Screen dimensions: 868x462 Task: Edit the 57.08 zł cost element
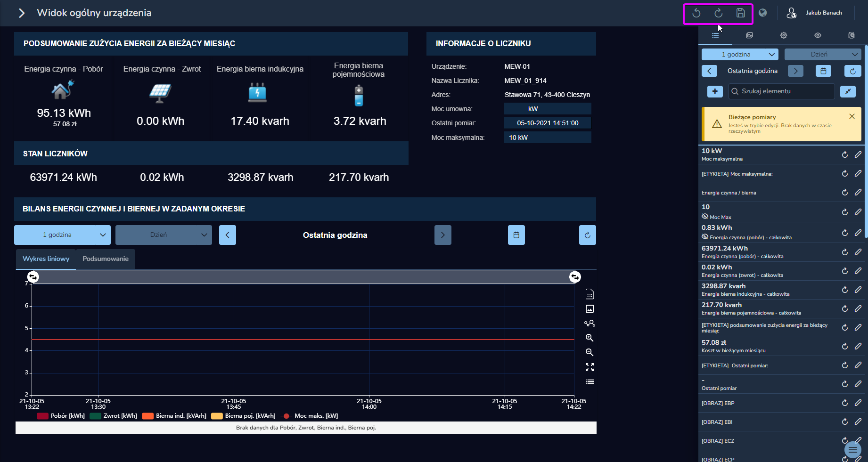pyautogui.click(x=858, y=346)
